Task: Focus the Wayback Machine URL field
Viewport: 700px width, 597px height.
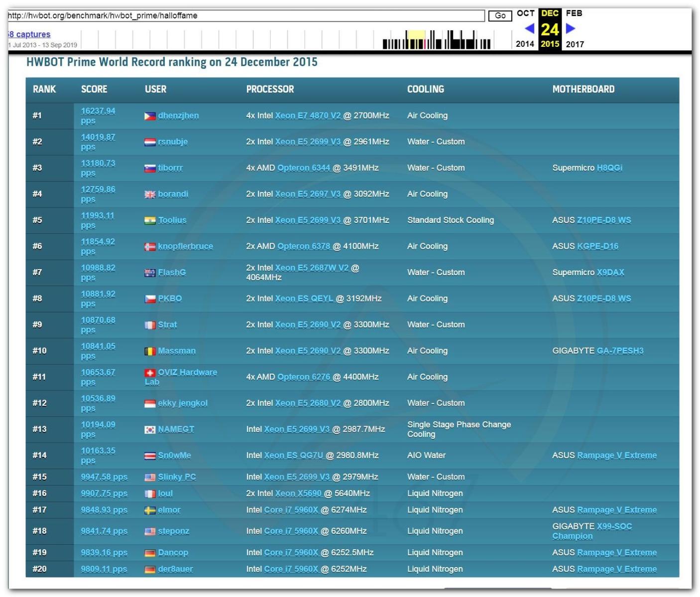Action: 246,16
